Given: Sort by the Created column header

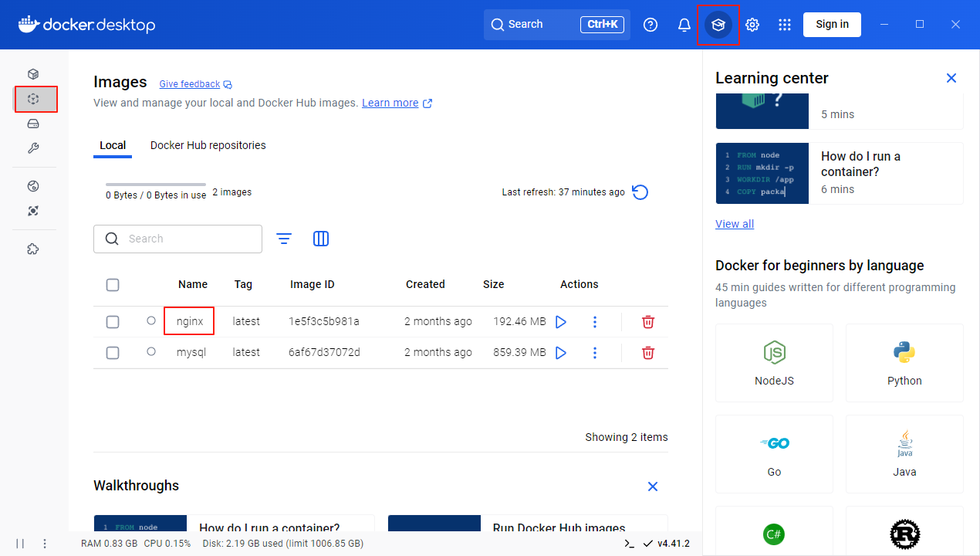Looking at the screenshot, I should (x=425, y=284).
